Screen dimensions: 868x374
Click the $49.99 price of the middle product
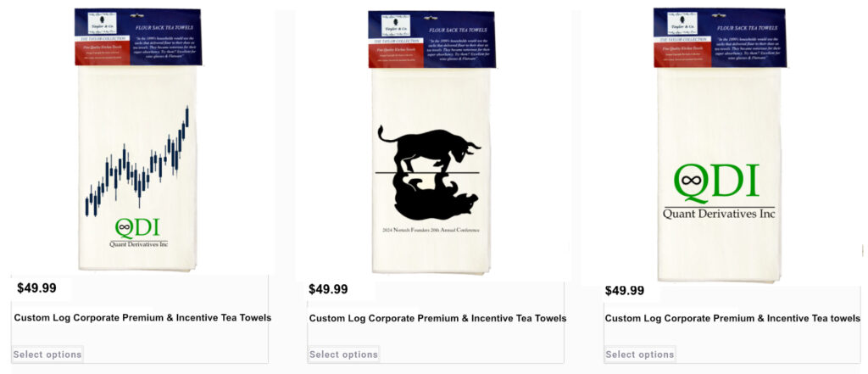328,289
